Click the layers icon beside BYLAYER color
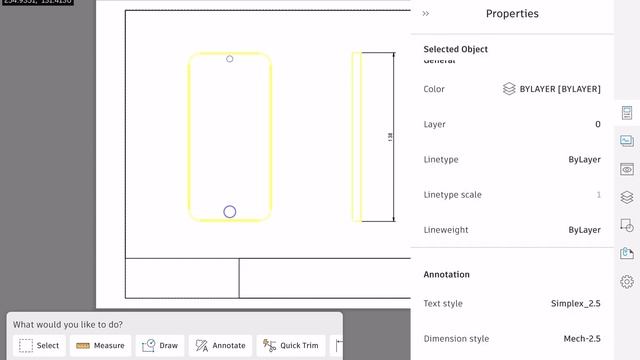This screenshot has width=640, height=360. (x=509, y=89)
